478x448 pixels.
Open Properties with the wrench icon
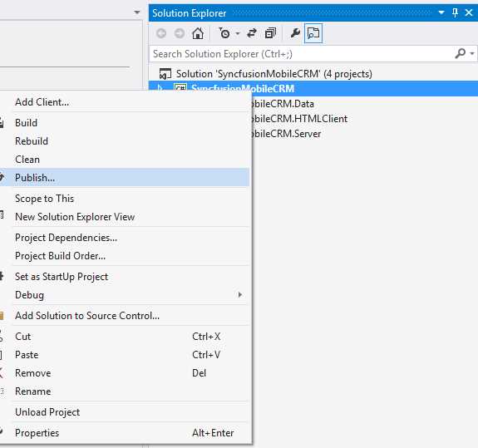point(295,33)
